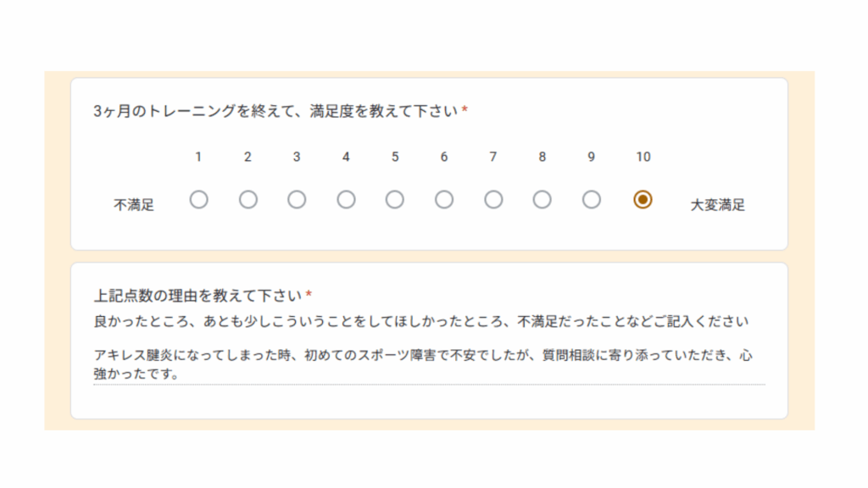Click the selected rating 10 radio button
868x488 pixels.
click(x=643, y=200)
